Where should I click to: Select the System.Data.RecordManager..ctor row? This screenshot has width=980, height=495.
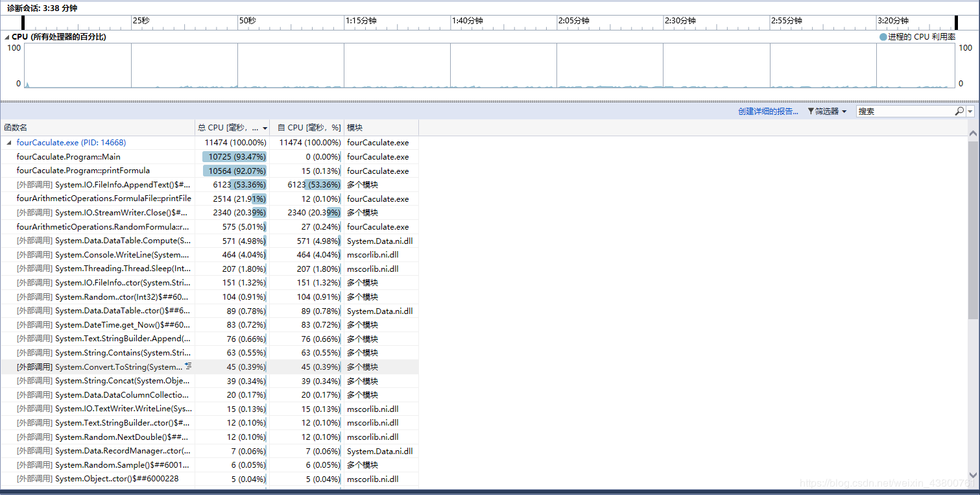pos(209,451)
